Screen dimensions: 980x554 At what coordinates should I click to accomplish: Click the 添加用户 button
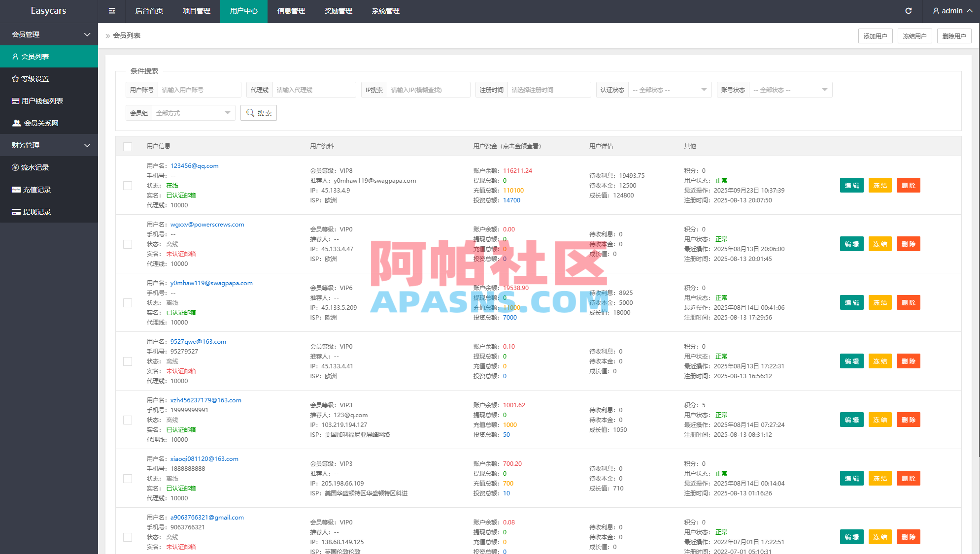(x=876, y=35)
